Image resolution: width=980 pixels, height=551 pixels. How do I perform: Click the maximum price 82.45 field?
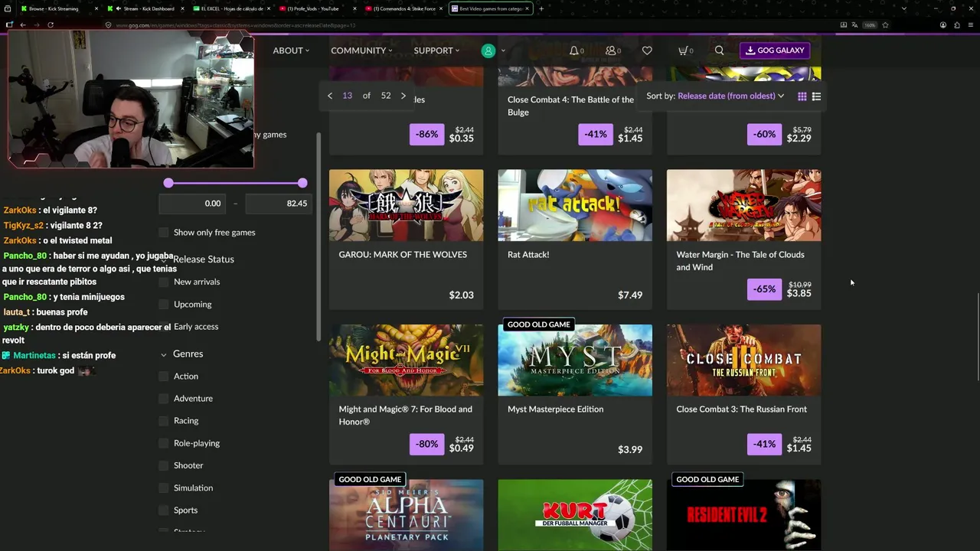tap(279, 204)
